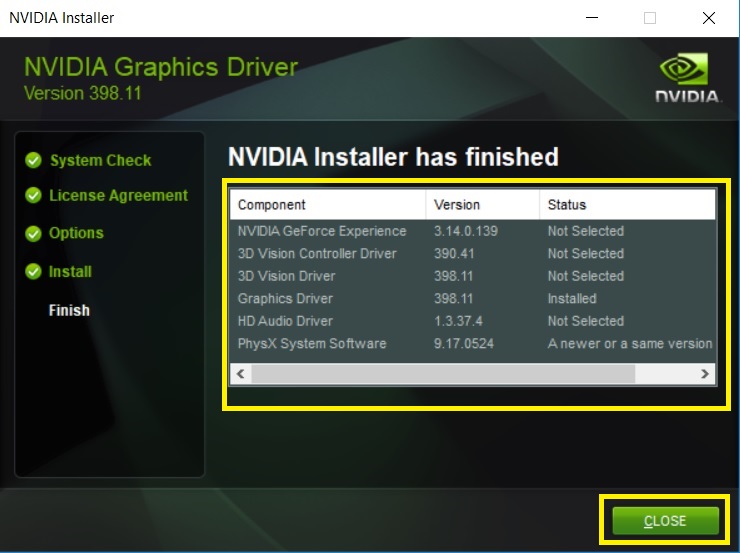The height and width of the screenshot is (553, 740).
Task: Click version value 390.41
Action: (x=454, y=254)
